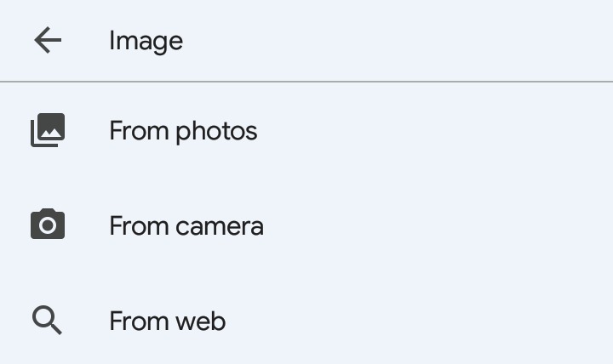613x364 pixels.
Task: Search web images via "From web" text
Action: [167, 321]
